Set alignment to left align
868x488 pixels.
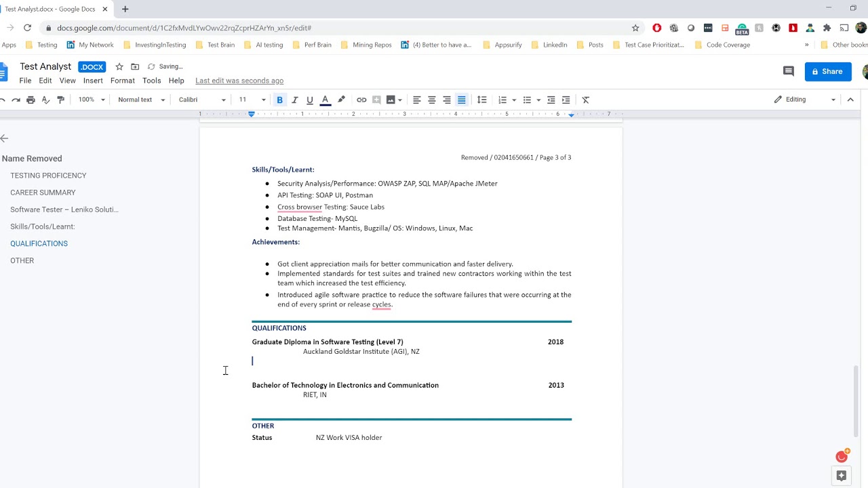point(417,100)
